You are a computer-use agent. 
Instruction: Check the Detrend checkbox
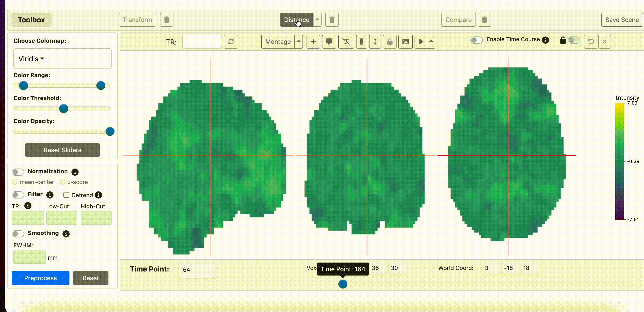(66, 195)
